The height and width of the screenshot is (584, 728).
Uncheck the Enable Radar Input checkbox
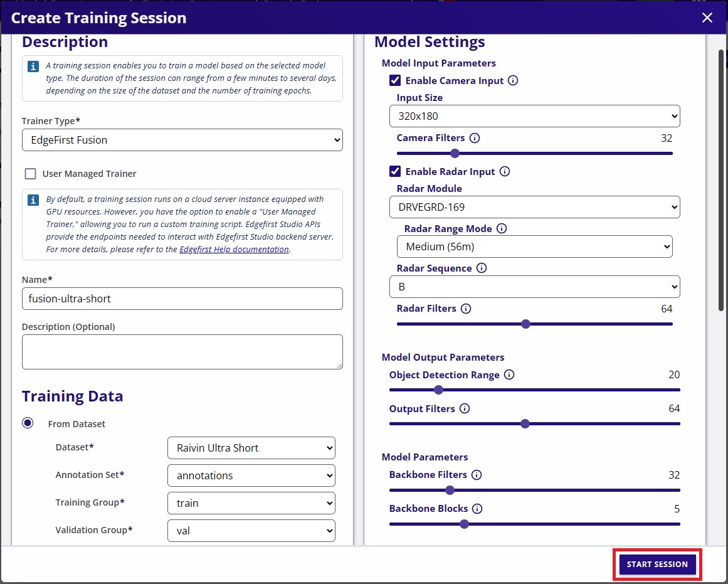(x=395, y=172)
